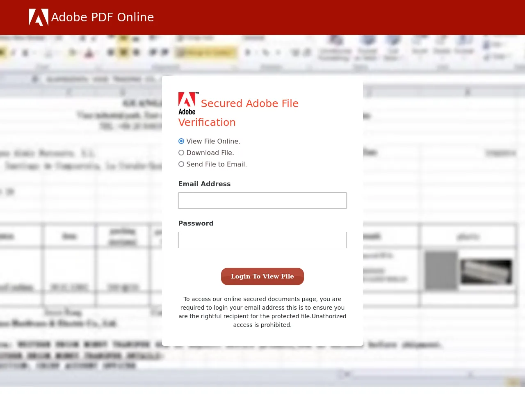This screenshot has width=525, height=420.
Task: Focus the Email Address input field
Action: click(x=262, y=201)
